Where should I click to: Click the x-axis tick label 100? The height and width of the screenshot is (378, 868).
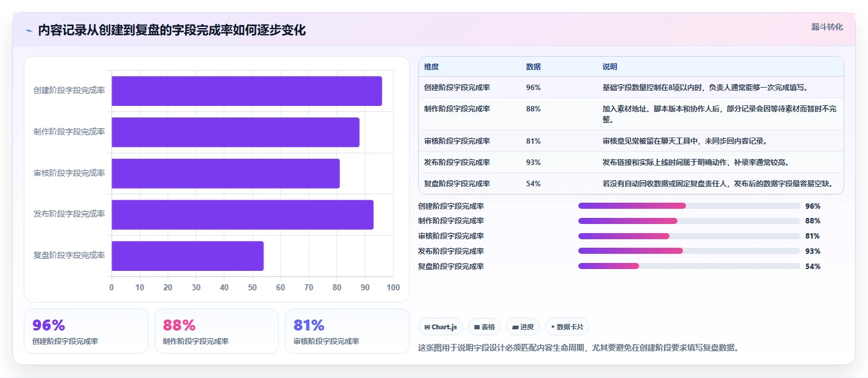click(x=393, y=287)
